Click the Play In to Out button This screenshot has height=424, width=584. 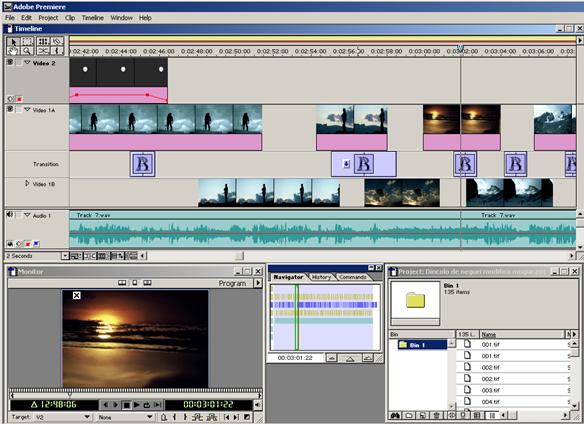point(158,405)
